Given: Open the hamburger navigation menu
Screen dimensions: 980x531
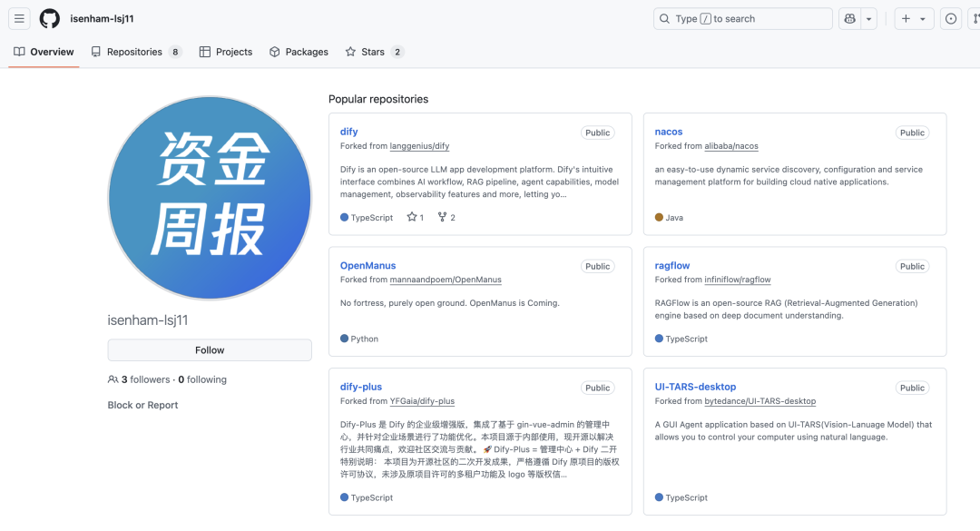Looking at the screenshot, I should [19, 19].
